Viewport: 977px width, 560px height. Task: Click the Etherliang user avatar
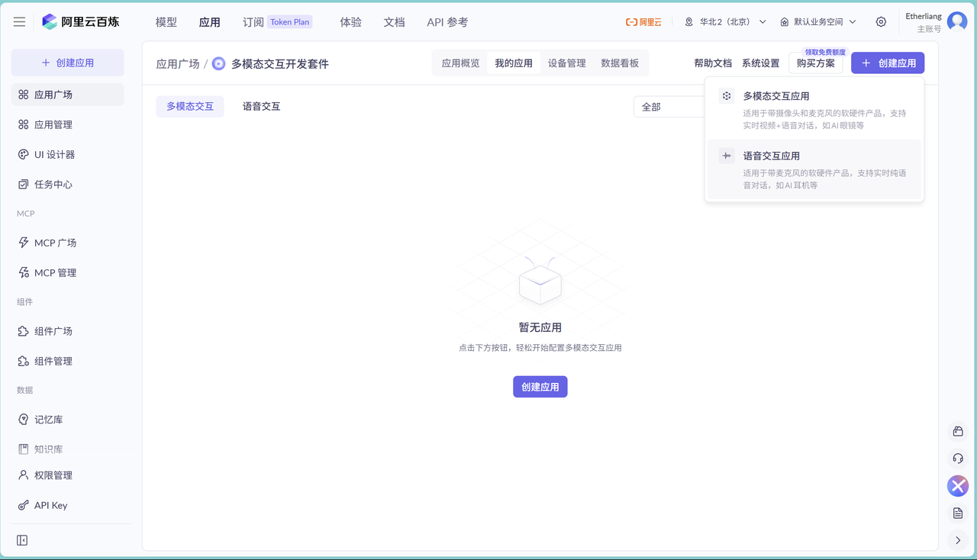click(957, 22)
